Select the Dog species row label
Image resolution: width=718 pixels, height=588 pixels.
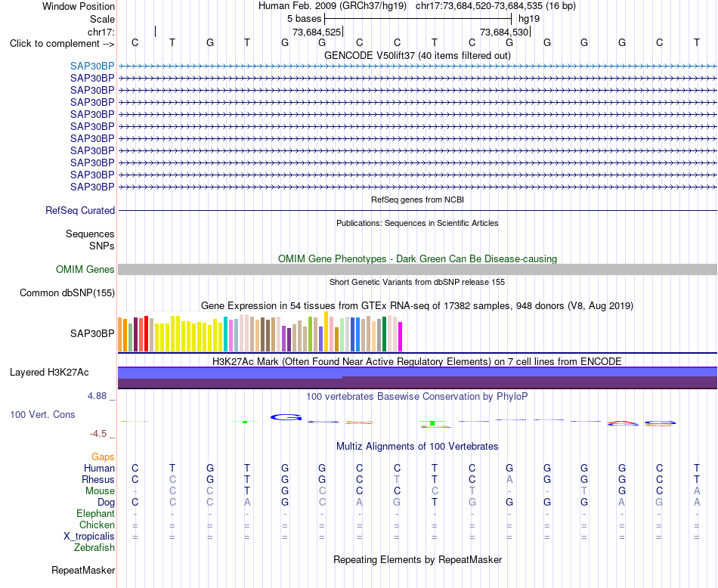pos(106,503)
